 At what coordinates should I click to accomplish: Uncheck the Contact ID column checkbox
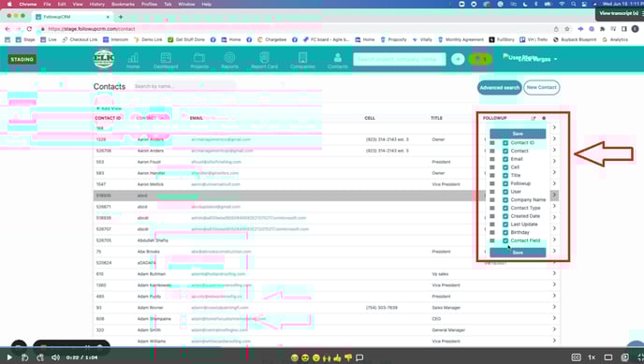coord(505,143)
